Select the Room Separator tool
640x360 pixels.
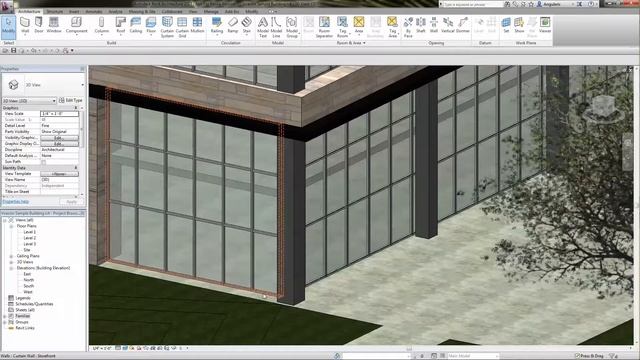tap(324, 27)
